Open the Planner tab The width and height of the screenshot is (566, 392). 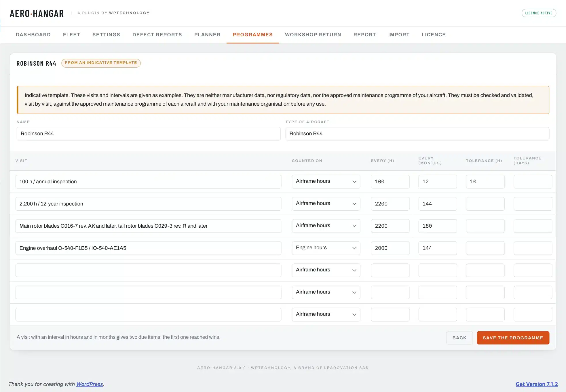pos(207,35)
